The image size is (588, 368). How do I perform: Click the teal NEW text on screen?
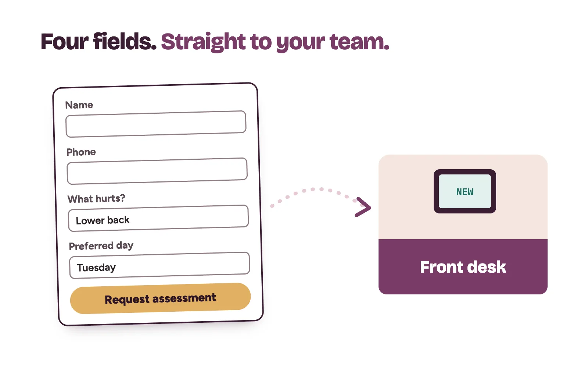point(465,192)
